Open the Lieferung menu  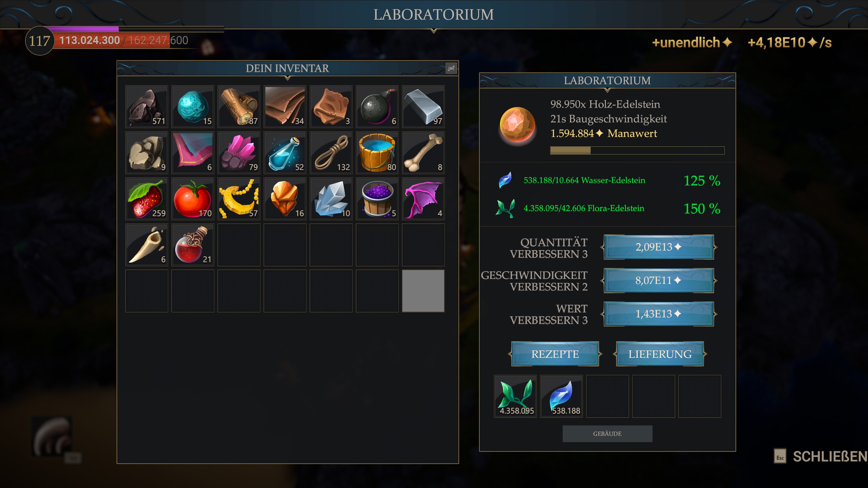tap(660, 354)
